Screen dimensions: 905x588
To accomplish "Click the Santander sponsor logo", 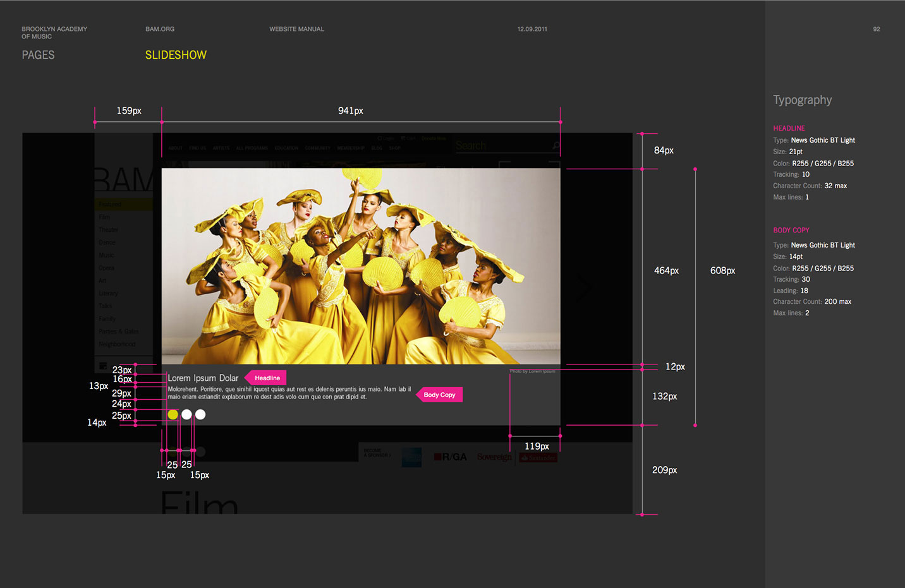I will point(538,457).
